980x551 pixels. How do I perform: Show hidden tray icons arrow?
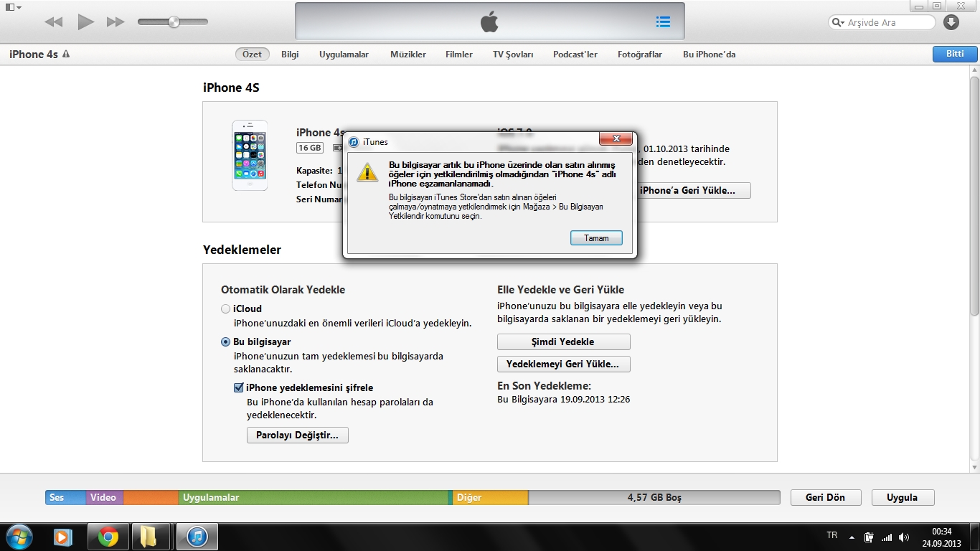coord(852,537)
